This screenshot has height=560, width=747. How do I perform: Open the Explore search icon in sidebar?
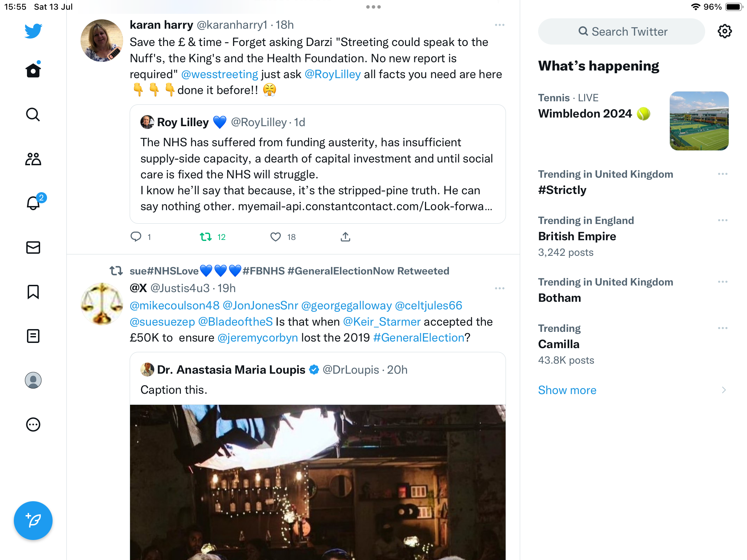click(33, 115)
